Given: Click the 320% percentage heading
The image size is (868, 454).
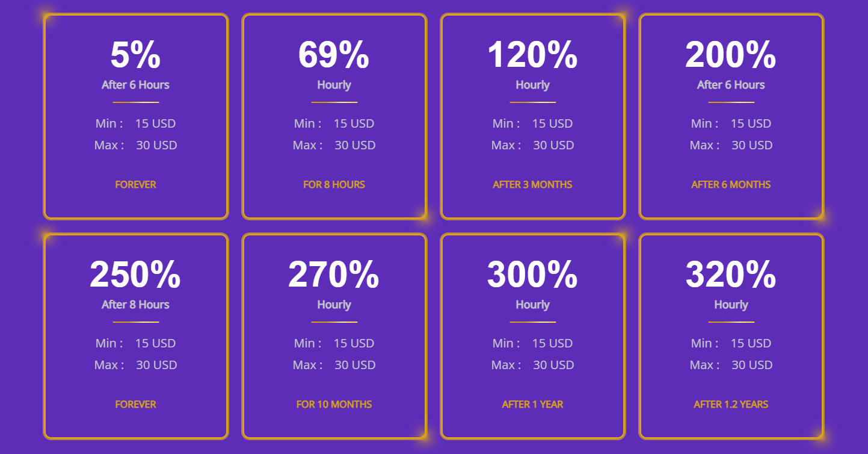Looking at the screenshot, I should 731,275.
